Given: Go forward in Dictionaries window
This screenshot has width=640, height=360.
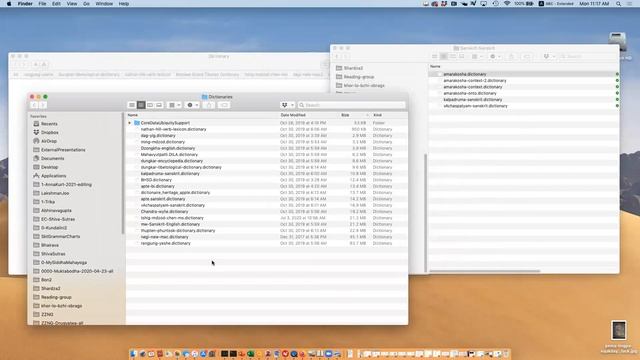Looking at the screenshot, I should [43, 105].
